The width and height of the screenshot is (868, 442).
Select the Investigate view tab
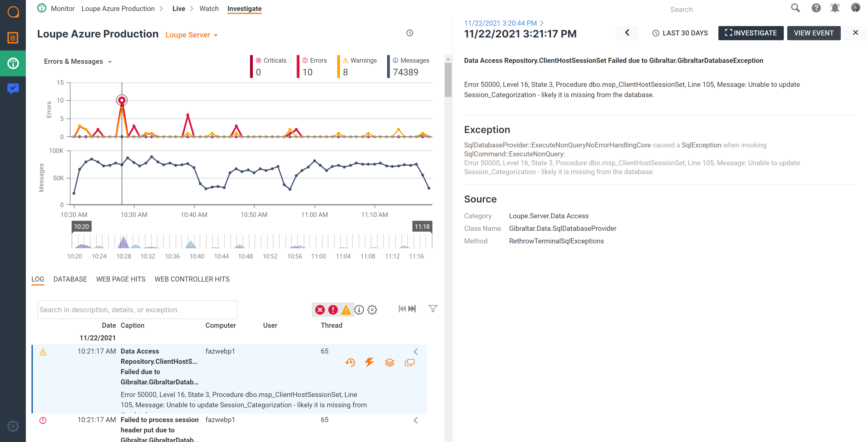244,8
